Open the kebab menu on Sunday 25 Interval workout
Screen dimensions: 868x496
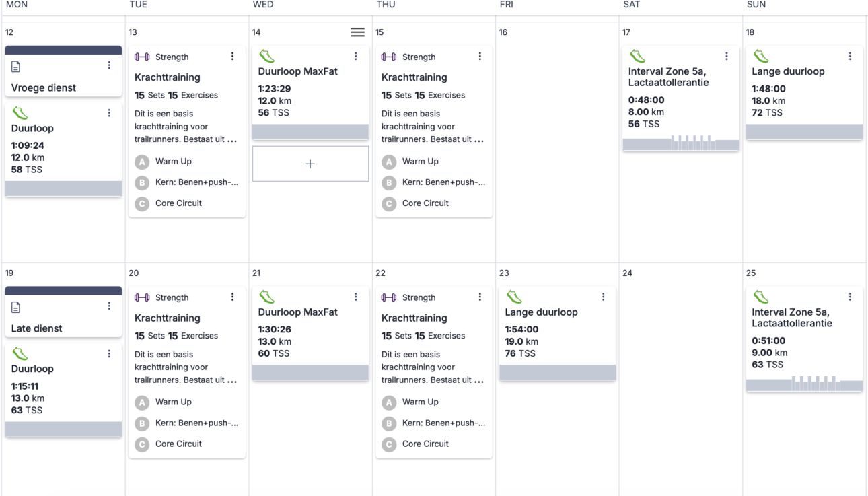(850, 296)
